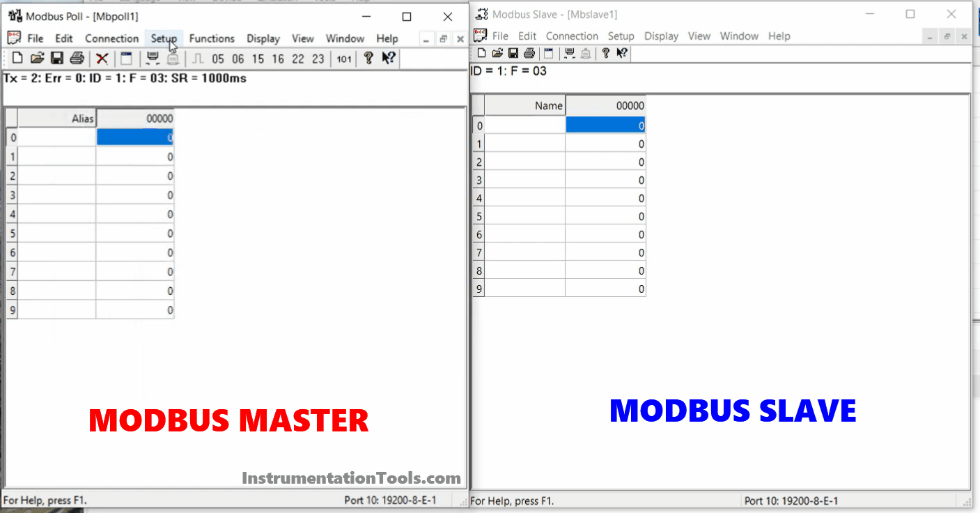
Task: Click the row 2 Name cell in Modbus Slave
Action: (525, 162)
